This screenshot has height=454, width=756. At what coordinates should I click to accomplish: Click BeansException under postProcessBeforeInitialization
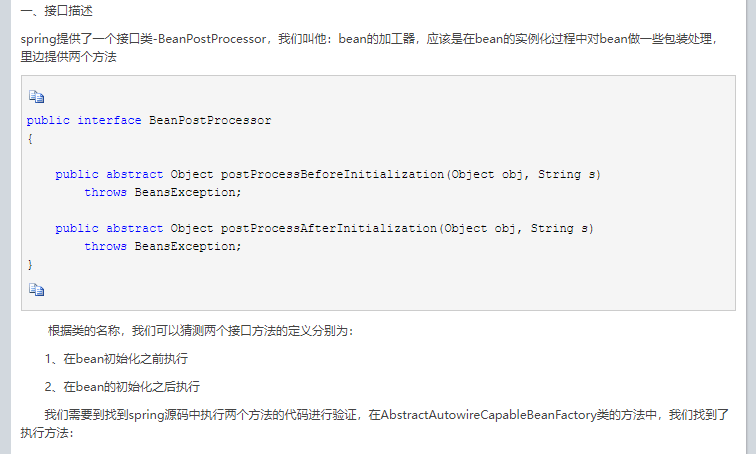coord(188,192)
